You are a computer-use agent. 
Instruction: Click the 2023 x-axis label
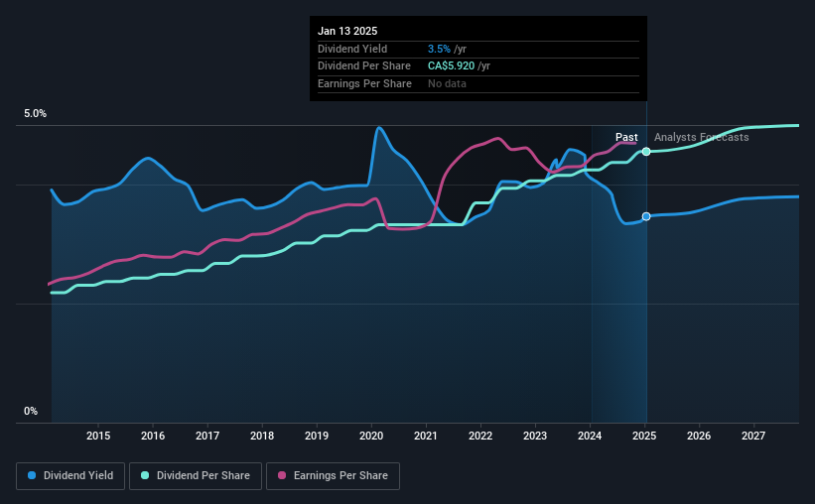tap(535, 436)
